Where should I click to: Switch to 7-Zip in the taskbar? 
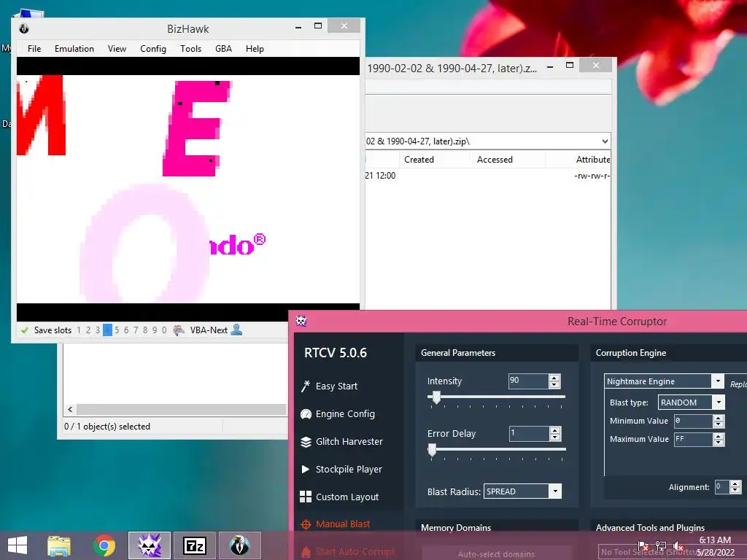pyautogui.click(x=195, y=545)
